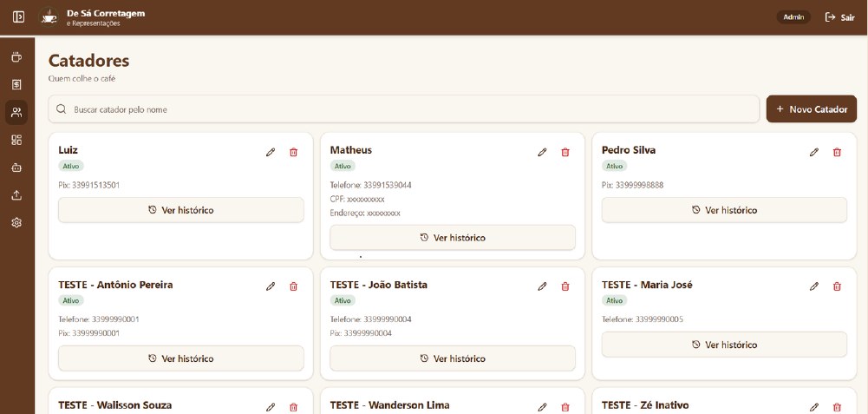Click the Admin badge in header
The image size is (868, 414).
[x=793, y=17]
